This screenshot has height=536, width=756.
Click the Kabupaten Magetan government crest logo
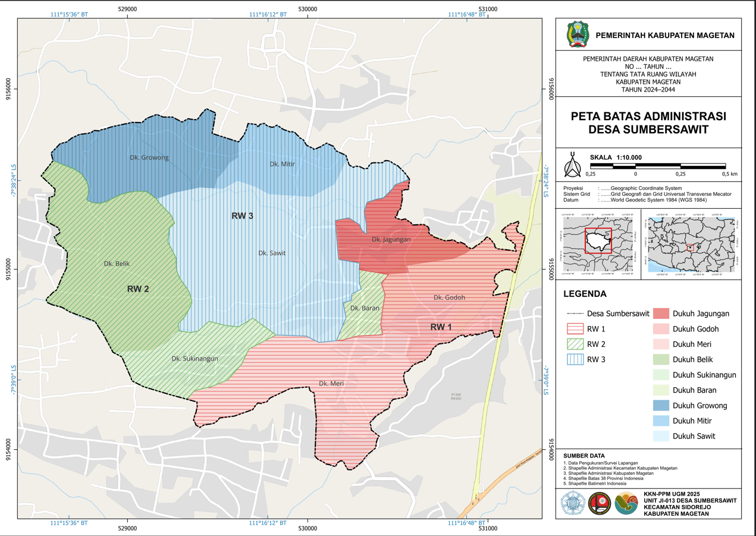(576, 35)
